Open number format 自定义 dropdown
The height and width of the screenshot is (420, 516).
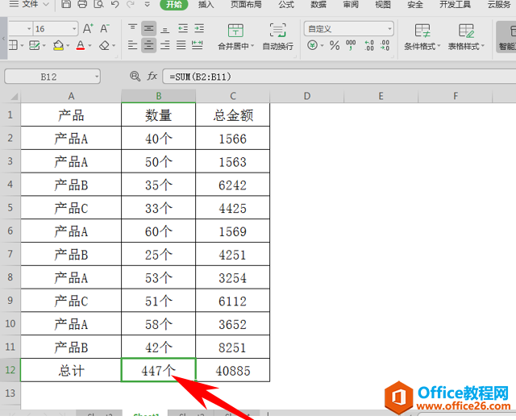click(x=389, y=29)
